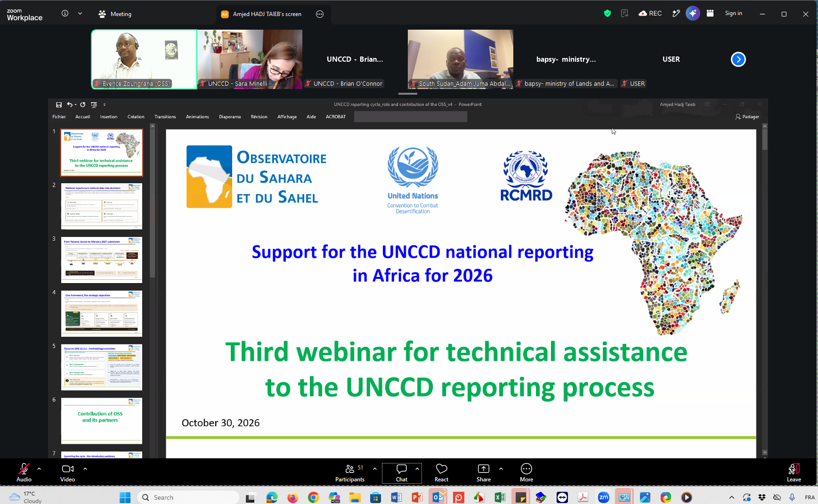The height and width of the screenshot is (504, 818).
Task: Open Word from the taskbar
Action: [x=396, y=497]
